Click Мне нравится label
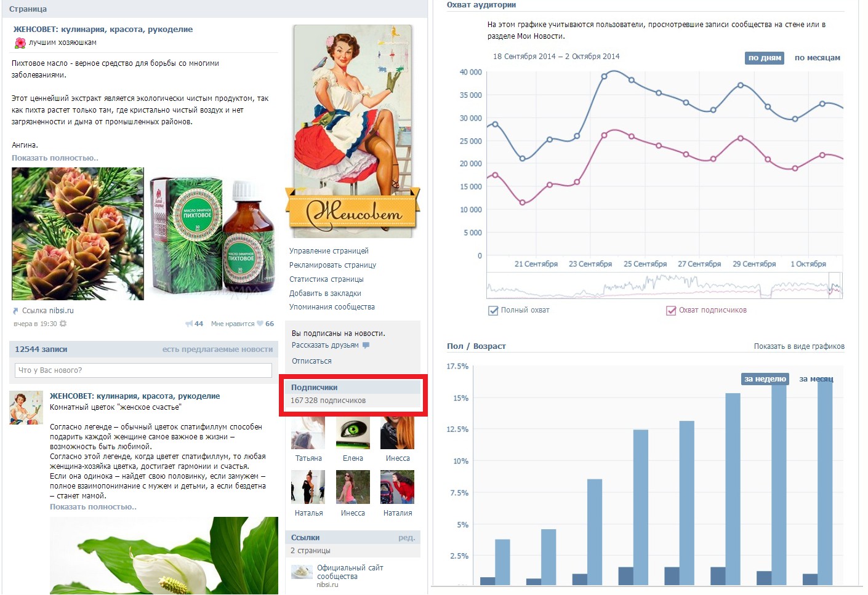868x595 pixels. pyautogui.click(x=232, y=324)
